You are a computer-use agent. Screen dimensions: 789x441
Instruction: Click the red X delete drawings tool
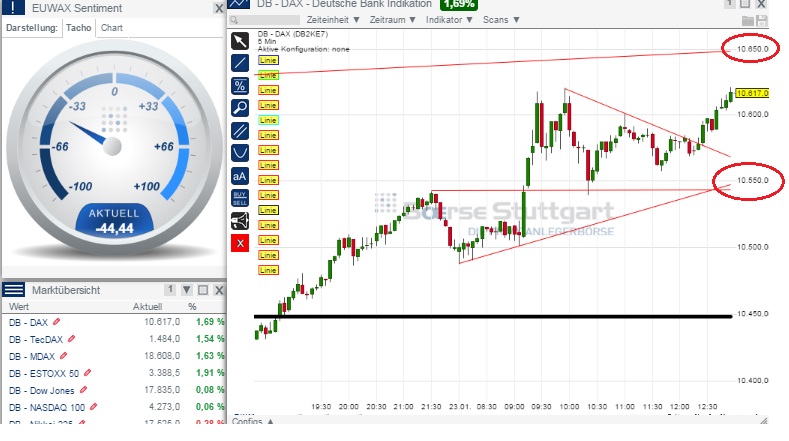click(x=240, y=243)
